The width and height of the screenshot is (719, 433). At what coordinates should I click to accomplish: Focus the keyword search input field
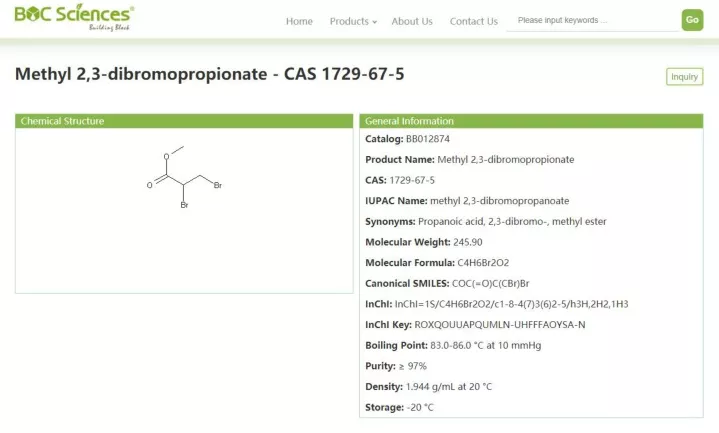click(592, 21)
